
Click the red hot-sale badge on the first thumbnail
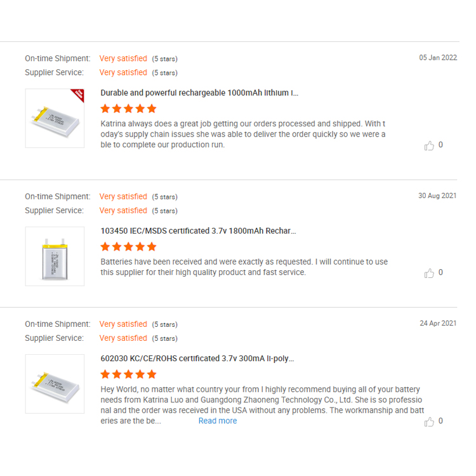78,95
